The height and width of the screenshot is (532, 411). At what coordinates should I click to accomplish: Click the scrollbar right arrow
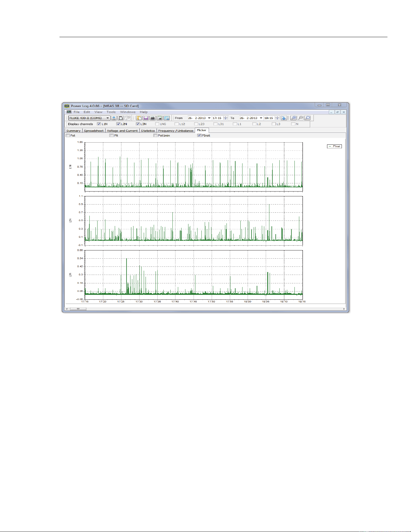pos(344,309)
